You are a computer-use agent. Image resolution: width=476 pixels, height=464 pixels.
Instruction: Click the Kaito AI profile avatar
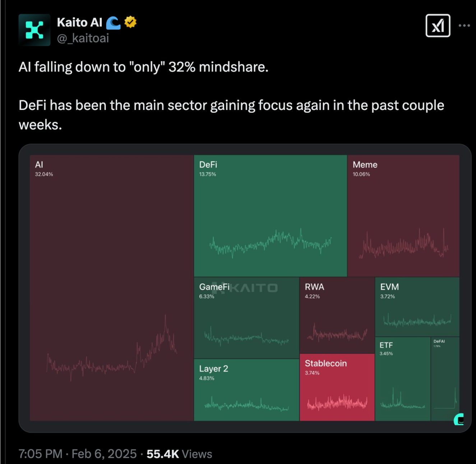point(34,30)
